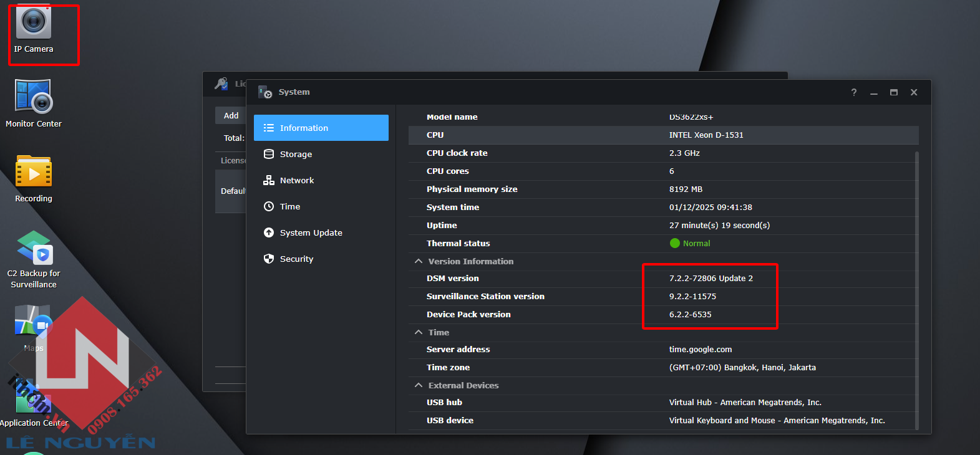Viewport: 980px width, 455px height.
Task: Switch to the Security tab
Action: 321,259
